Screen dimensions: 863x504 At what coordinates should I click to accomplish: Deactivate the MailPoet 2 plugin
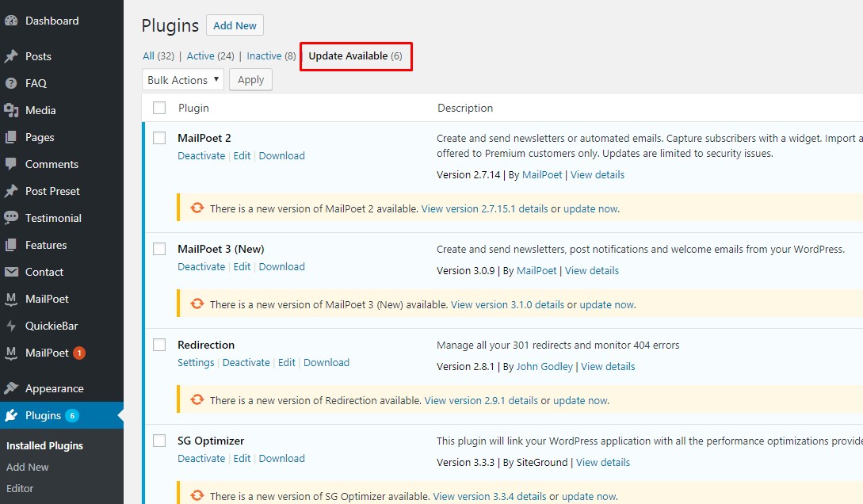[x=201, y=155]
